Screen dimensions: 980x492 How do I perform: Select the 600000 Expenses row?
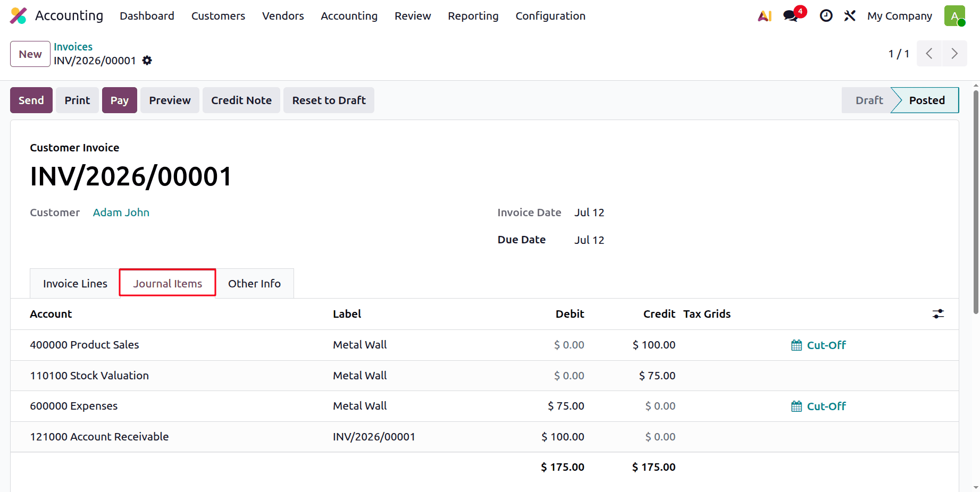coord(484,406)
